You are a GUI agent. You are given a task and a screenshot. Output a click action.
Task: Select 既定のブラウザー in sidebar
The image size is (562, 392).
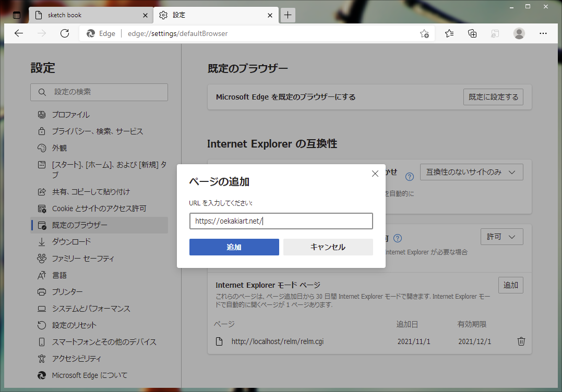tap(99, 225)
